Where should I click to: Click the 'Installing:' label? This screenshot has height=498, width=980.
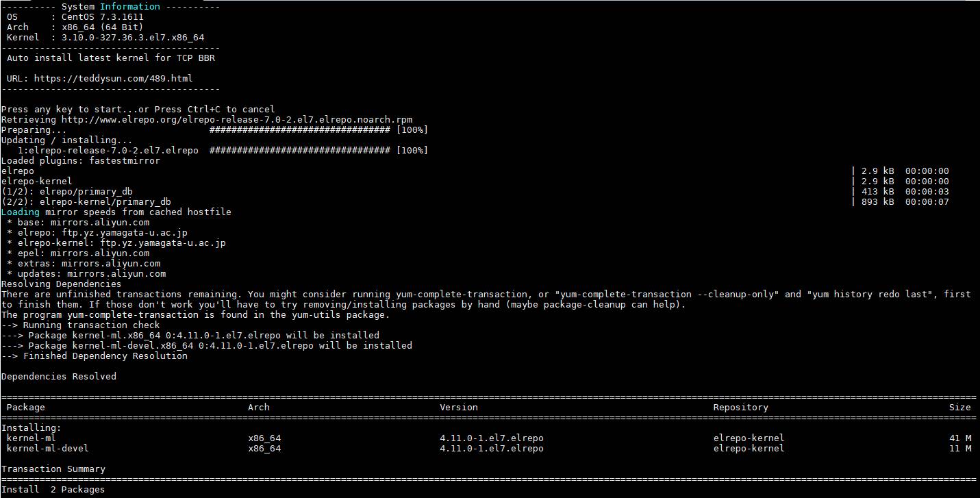tap(32, 428)
